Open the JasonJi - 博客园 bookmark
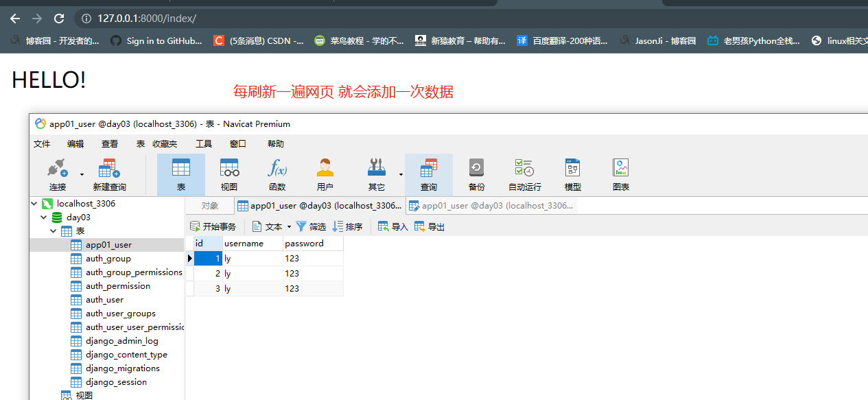The height and width of the screenshot is (400, 868). click(657, 40)
